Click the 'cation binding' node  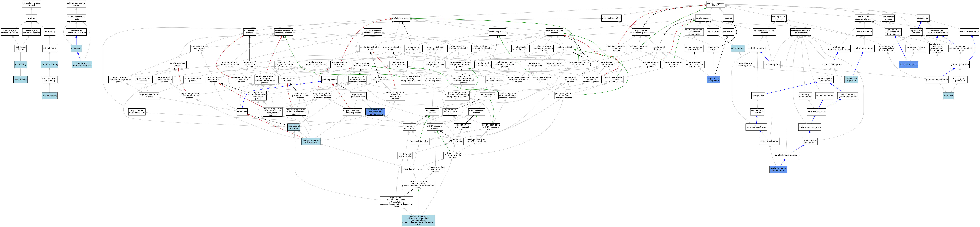pos(49,48)
